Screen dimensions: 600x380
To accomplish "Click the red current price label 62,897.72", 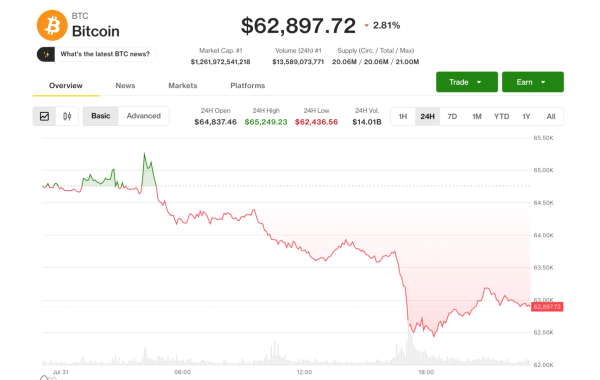I will point(547,307).
